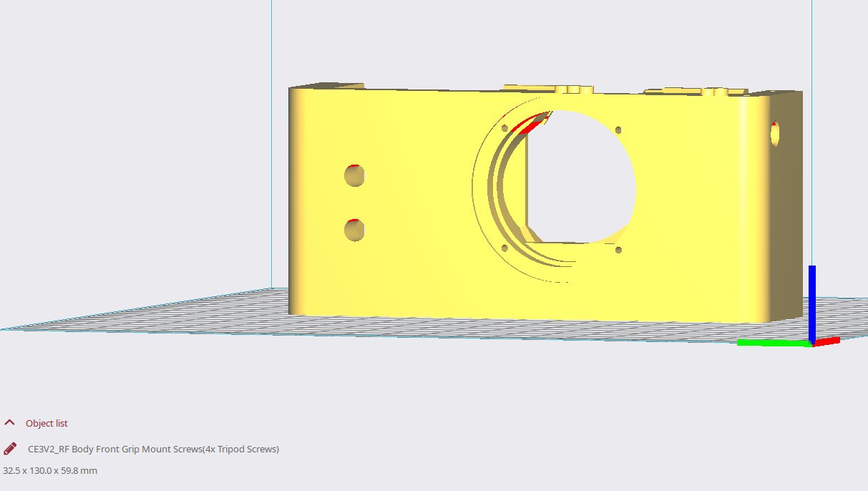Click inside the large circular lens opening
Screen dimensions: 868x491
580,179
